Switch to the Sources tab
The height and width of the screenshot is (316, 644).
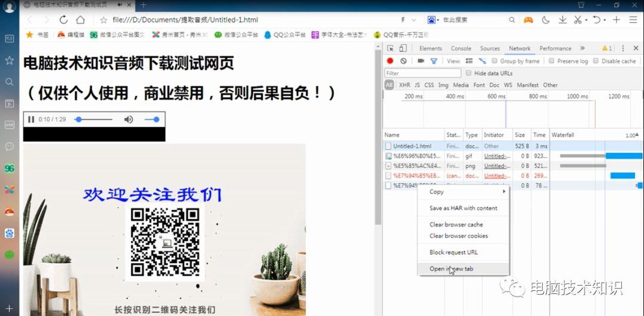coord(490,48)
